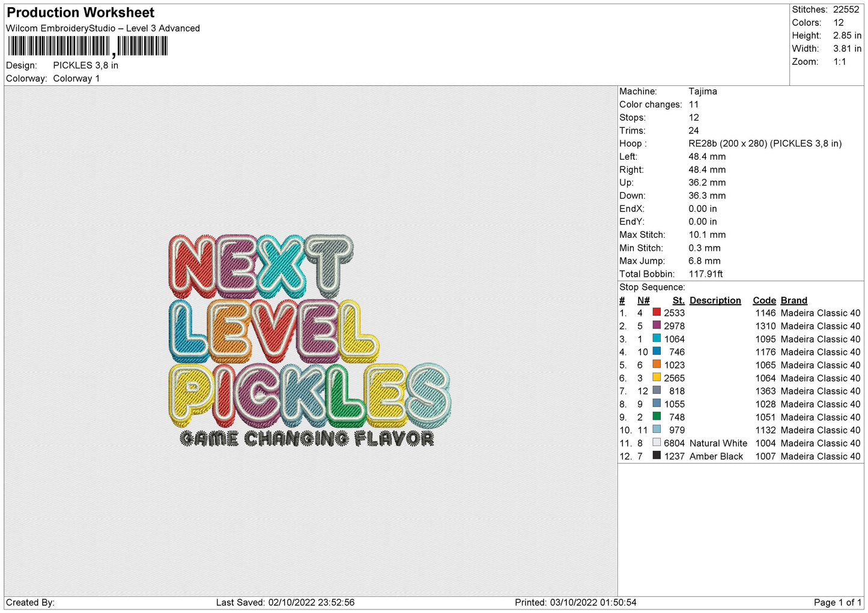Click the gray swatch for thread 1363
The width and height of the screenshot is (868, 613).
657,390
